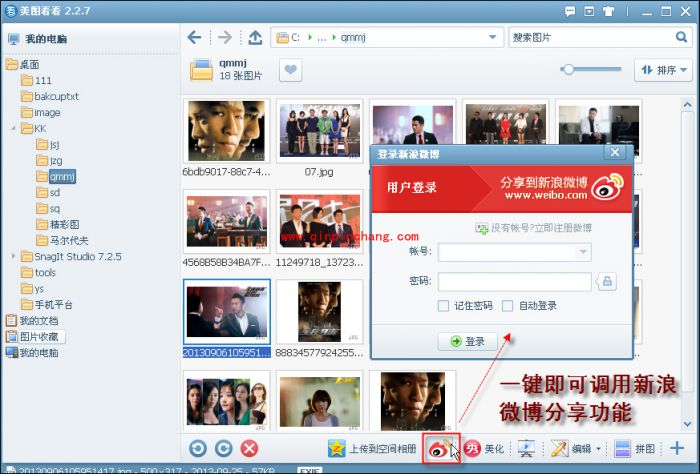
Task: Start slideshow with the screen icon
Action: [x=527, y=449]
